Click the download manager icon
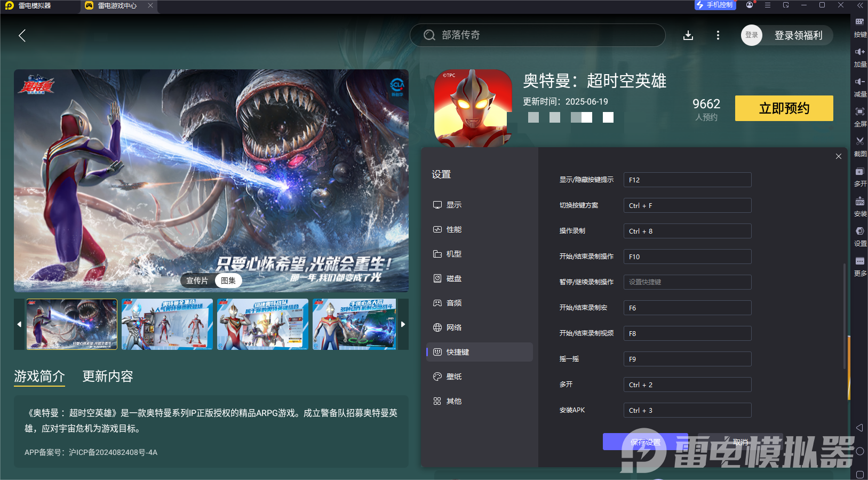 pyautogui.click(x=688, y=35)
